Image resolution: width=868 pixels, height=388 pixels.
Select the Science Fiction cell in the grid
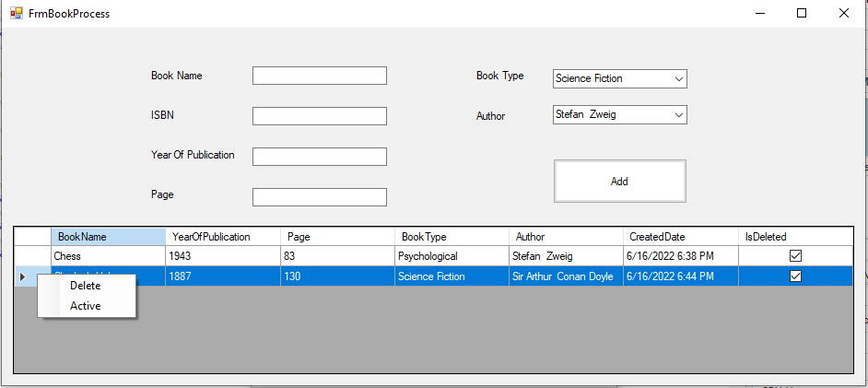452,276
